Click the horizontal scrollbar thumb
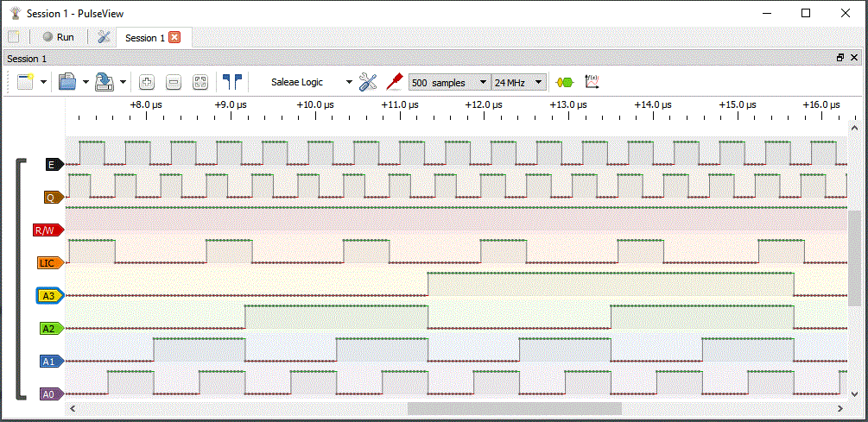This screenshot has height=422, width=868. pyautogui.click(x=514, y=408)
